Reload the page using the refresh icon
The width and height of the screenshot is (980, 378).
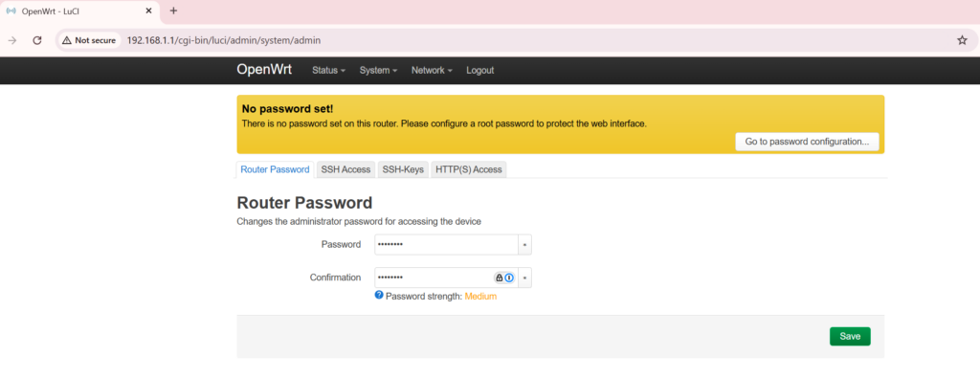(37, 40)
